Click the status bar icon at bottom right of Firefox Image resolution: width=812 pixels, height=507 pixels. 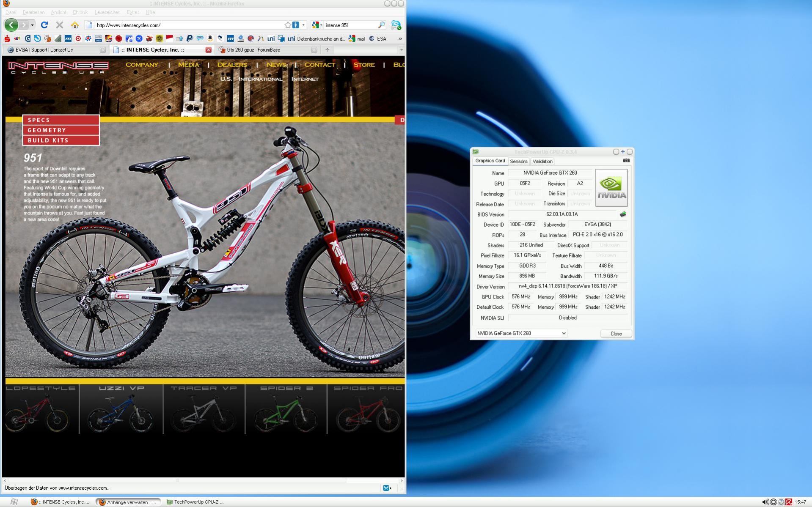pos(387,488)
